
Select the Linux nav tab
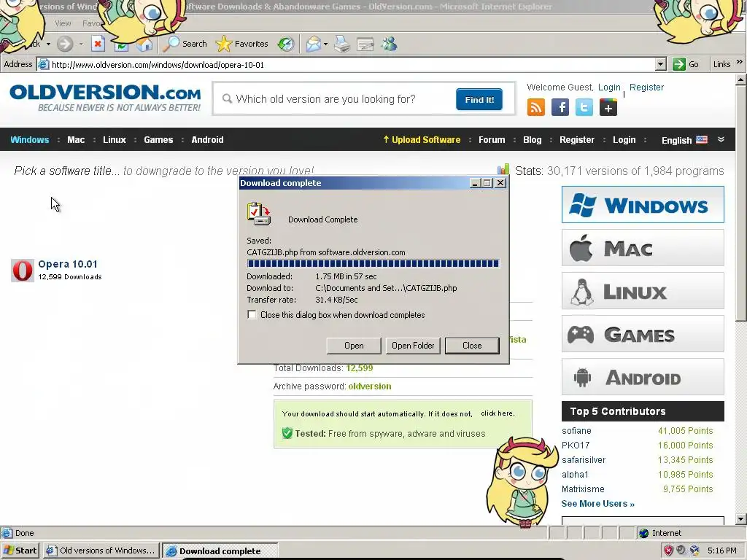pos(115,139)
